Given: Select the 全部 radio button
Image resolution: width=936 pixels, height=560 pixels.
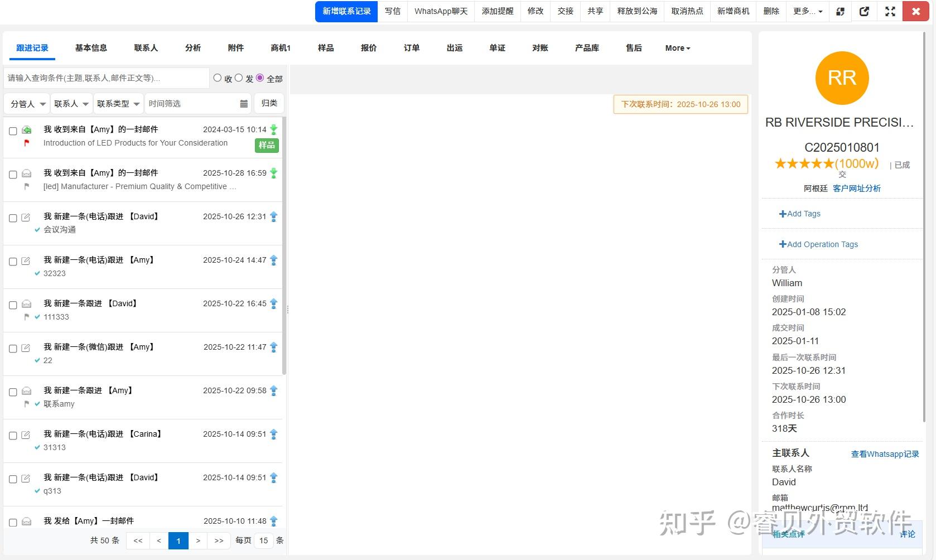Looking at the screenshot, I should click(x=260, y=78).
